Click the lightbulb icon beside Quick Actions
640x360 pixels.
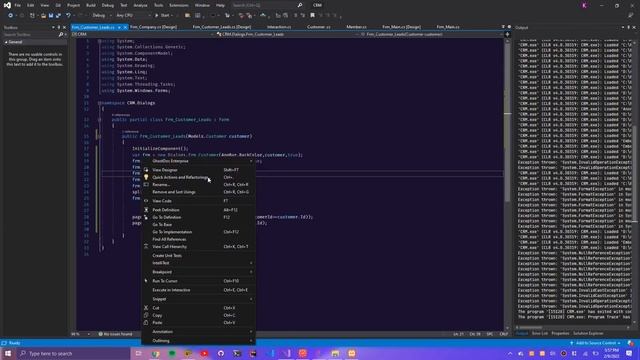(146, 177)
